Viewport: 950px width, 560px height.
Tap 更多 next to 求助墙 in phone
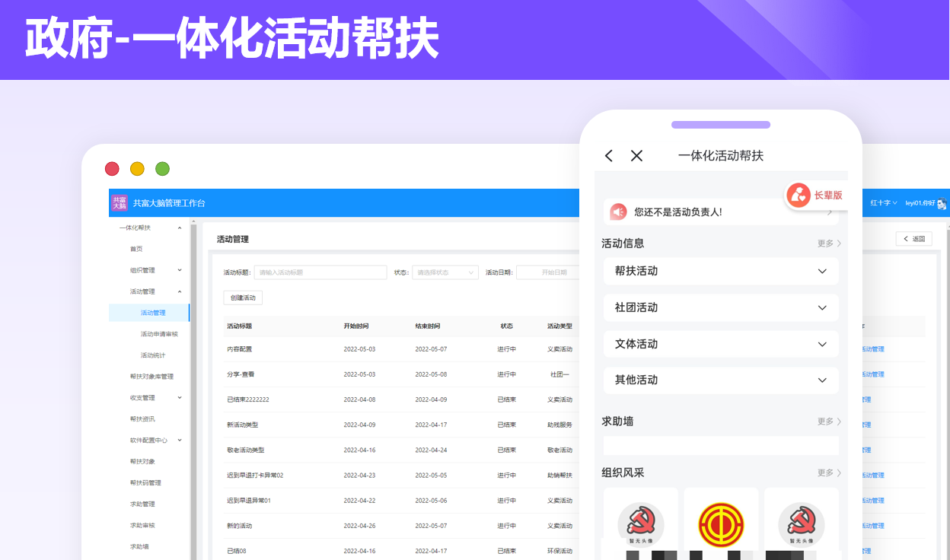click(829, 422)
